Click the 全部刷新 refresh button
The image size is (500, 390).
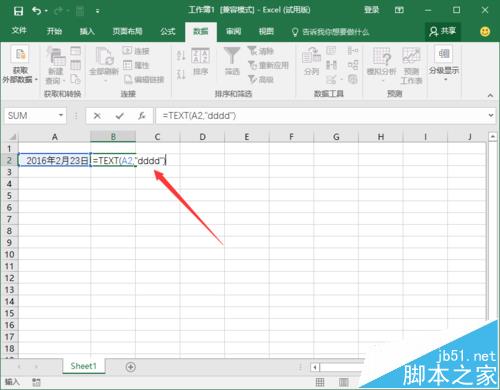(x=104, y=65)
